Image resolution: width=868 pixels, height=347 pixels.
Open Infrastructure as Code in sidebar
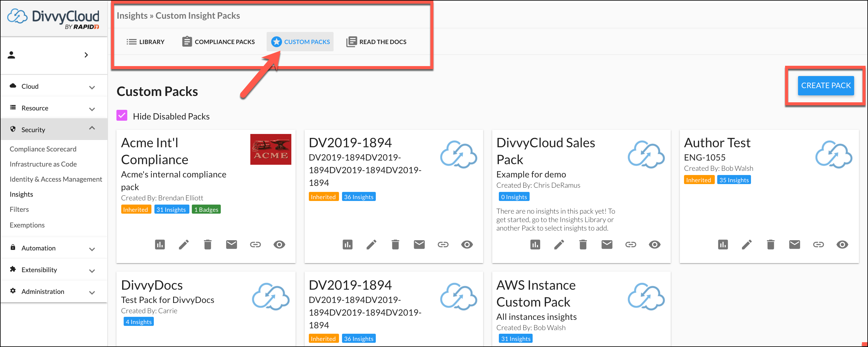(43, 164)
